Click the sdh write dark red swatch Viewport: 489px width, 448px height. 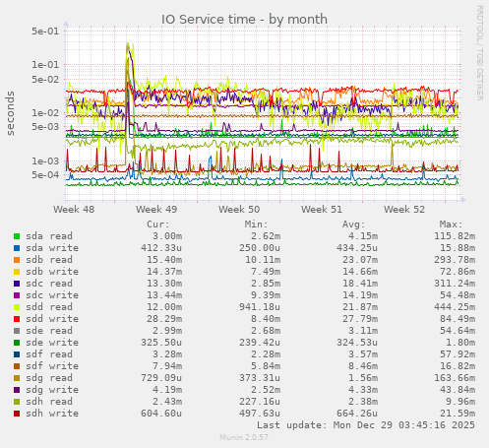click(17, 414)
